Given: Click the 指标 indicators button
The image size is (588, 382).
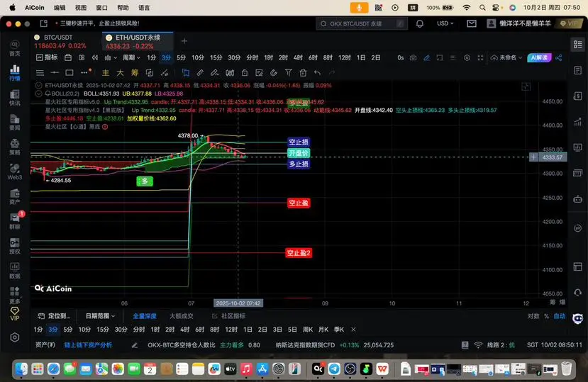Looking at the screenshot, I should click(47, 57).
